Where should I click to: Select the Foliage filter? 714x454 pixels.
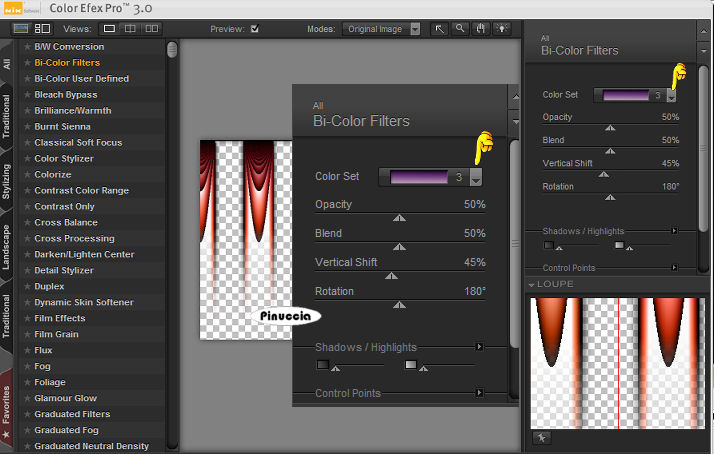(x=50, y=382)
